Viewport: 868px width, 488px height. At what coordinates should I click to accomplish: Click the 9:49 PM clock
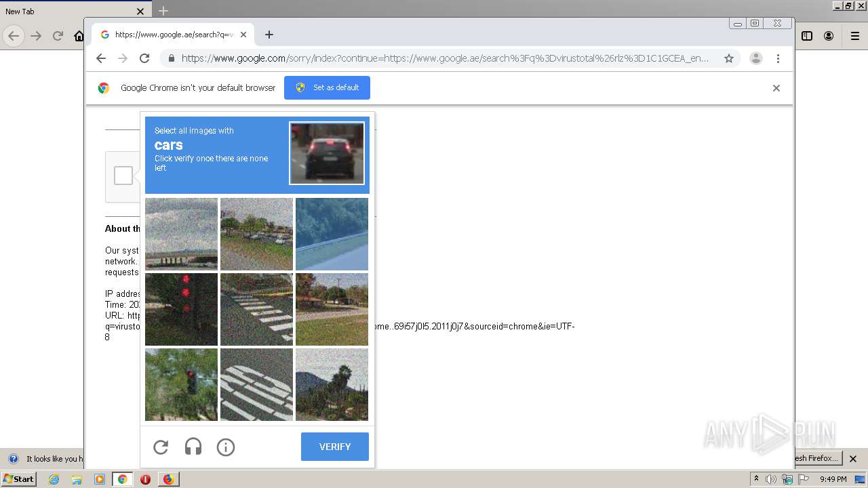click(x=833, y=479)
